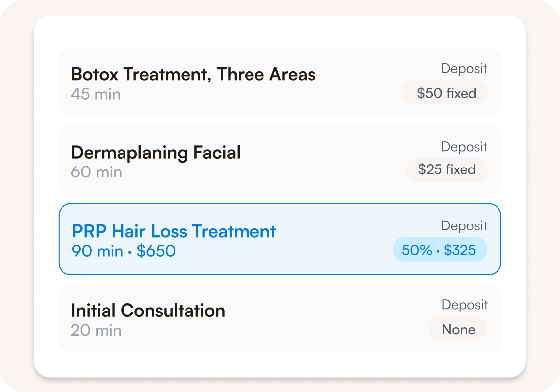Click the 90 min · $650 details line
Image resolution: width=560 pixels, height=392 pixels.
coord(124,251)
